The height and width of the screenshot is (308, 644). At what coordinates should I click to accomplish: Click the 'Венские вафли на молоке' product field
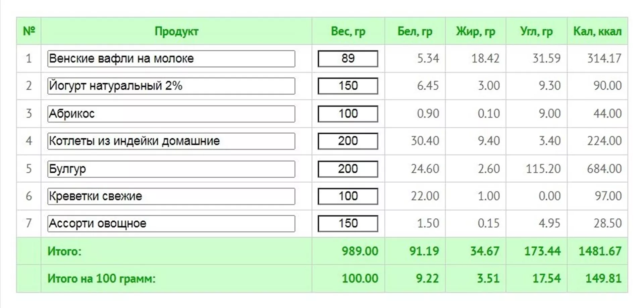point(171,59)
